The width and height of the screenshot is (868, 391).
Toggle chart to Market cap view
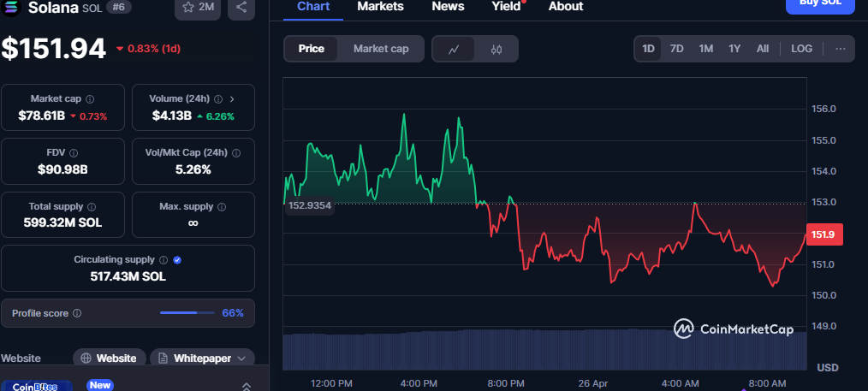click(x=381, y=49)
